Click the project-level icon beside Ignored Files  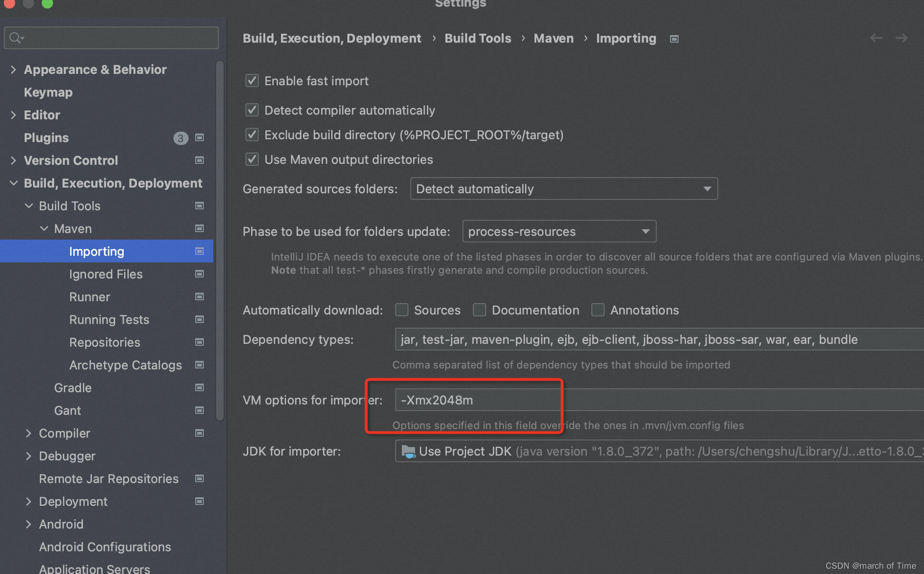[x=199, y=274]
